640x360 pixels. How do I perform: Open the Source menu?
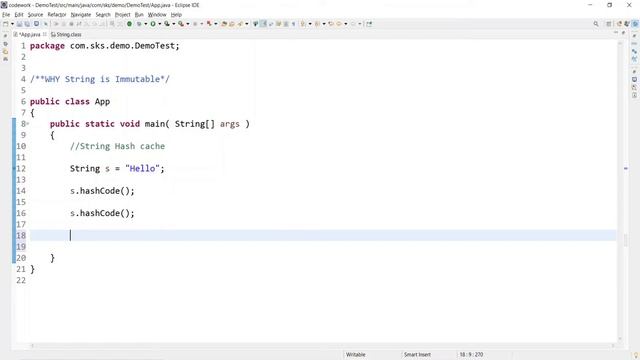coord(35,14)
